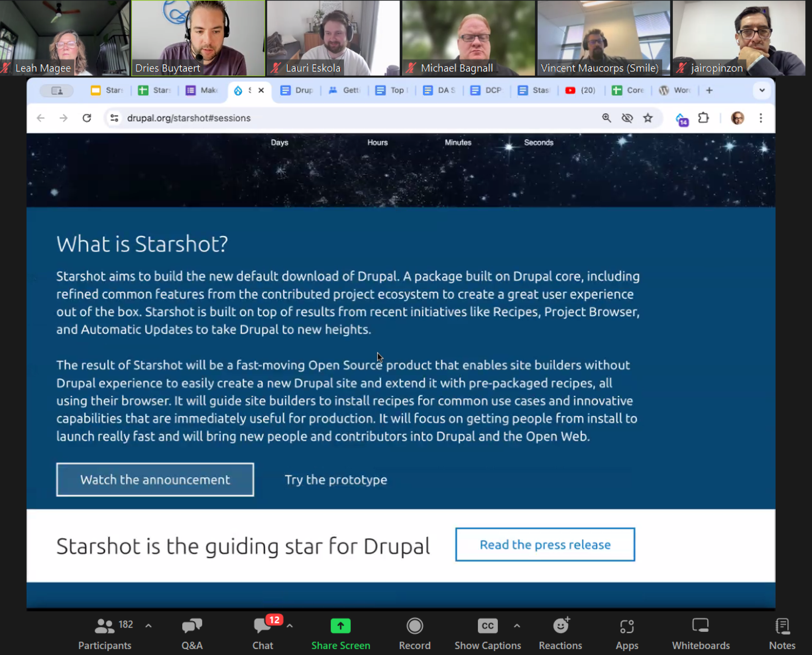Click the Minutes countdown label

[x=458, y=143]
